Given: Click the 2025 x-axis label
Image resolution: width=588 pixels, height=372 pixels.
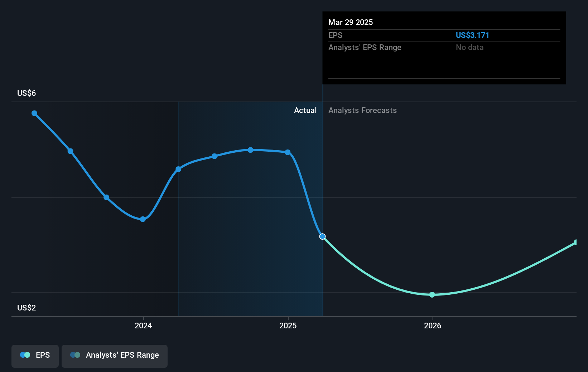Looking at the screenshot, I should click(288, 325).
